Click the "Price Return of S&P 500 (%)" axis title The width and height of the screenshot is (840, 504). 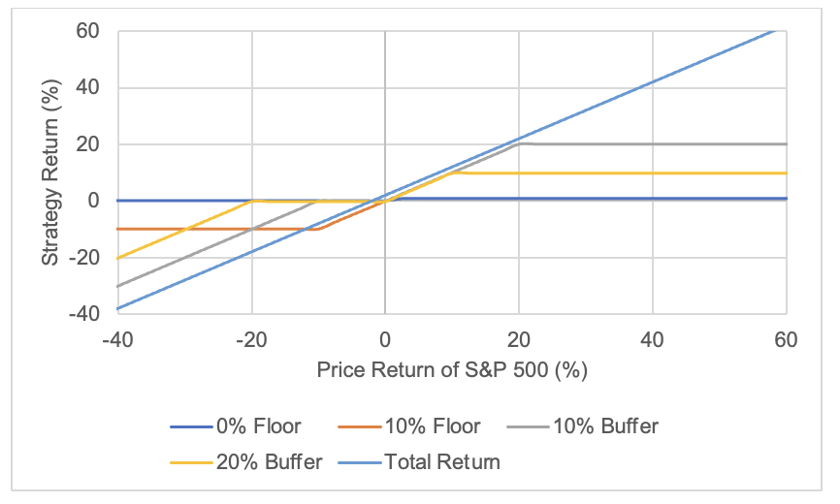[x=453, y=371]
